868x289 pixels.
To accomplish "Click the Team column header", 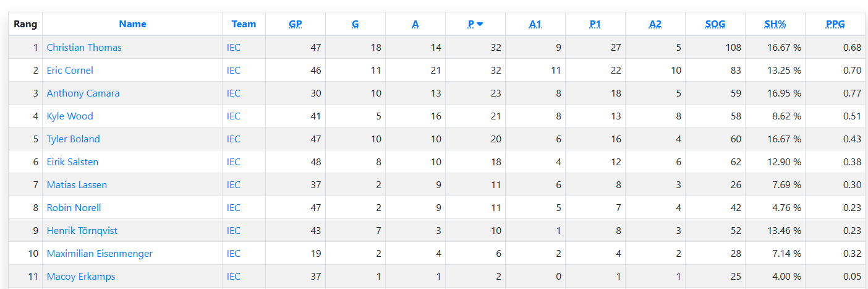I will tap(244, 24).
